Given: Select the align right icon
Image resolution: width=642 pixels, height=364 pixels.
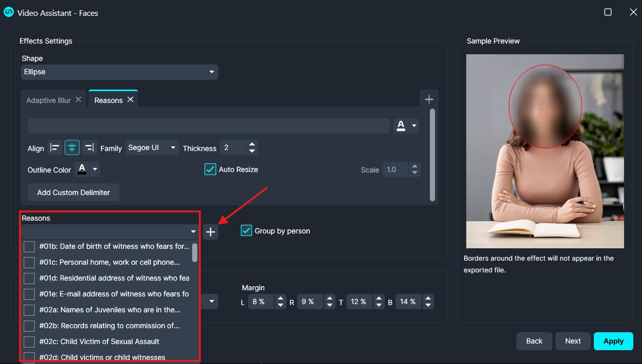Looking at the screenshot, I should (x=89, y=148).
